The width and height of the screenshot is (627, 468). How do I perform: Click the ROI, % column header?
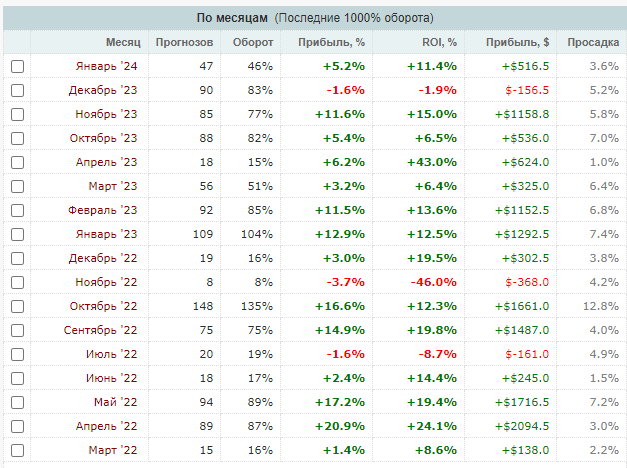coord(439,42)
